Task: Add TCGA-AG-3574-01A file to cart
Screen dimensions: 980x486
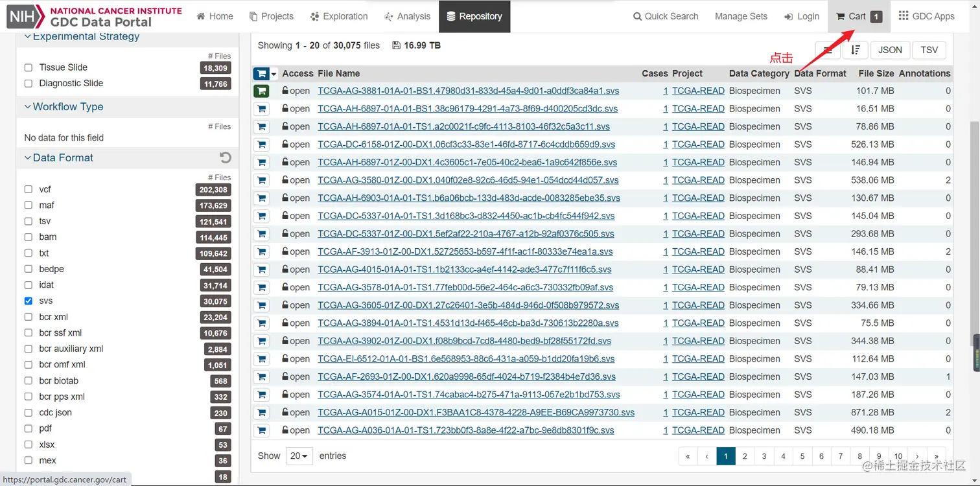Action: click(261, 395)
